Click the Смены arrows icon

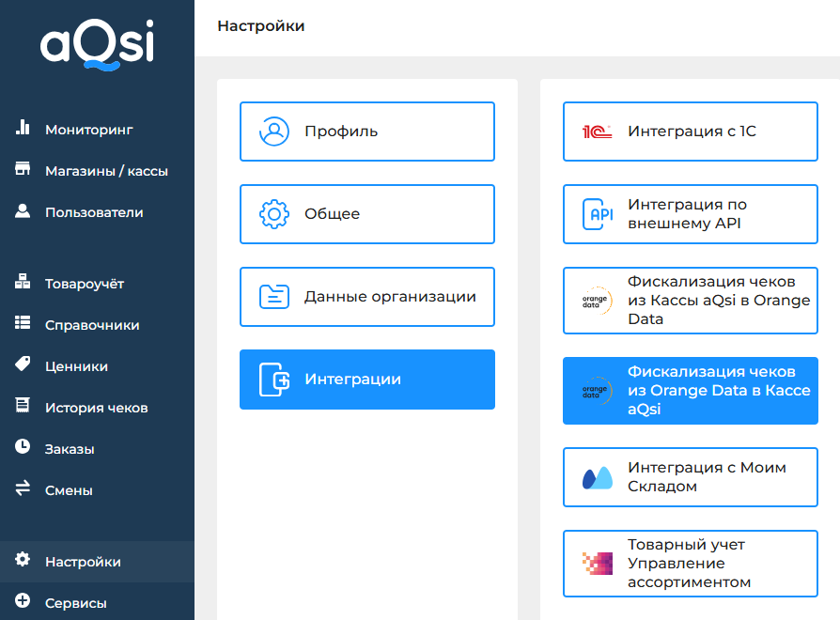(23, 489)
